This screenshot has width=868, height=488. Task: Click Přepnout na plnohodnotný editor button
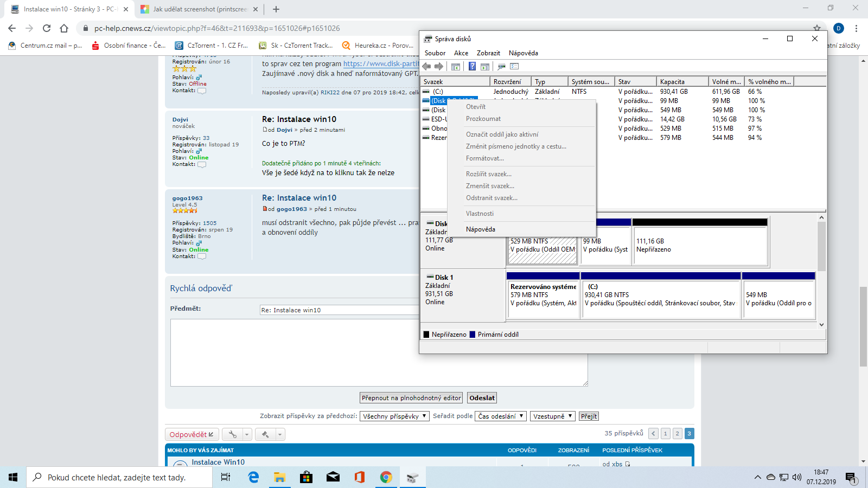pos(411,398)
